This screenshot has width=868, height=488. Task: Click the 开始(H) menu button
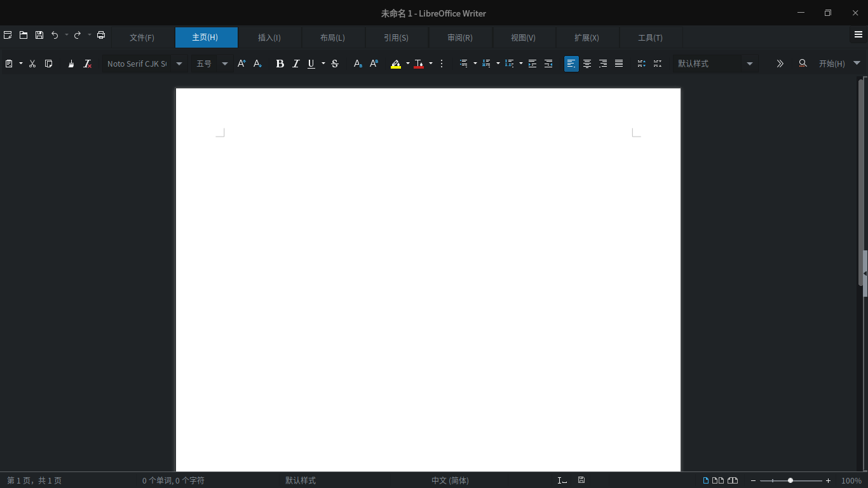point(832,64)
